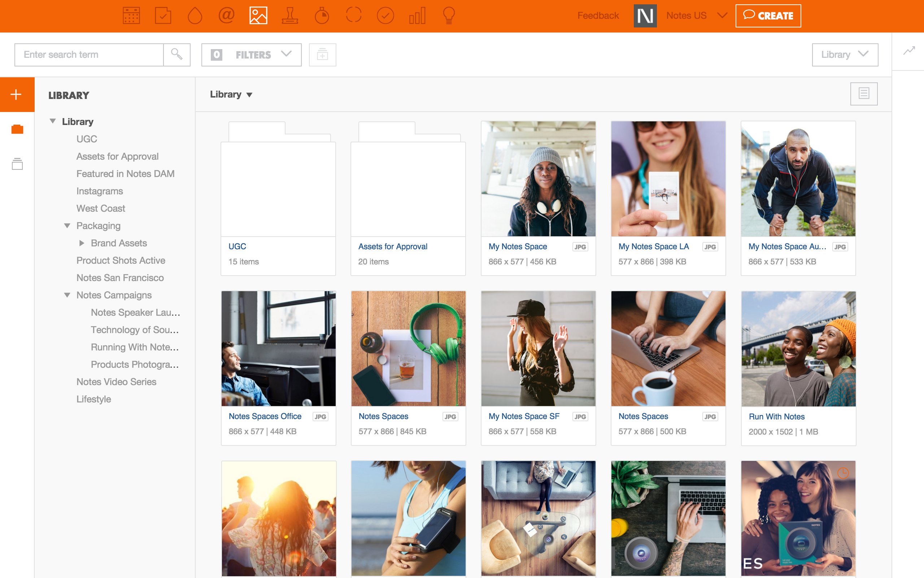The height and width of the screenshot is (578, 924).
Task: Select Notes San Francisco tree item
Action: (120, 277)
